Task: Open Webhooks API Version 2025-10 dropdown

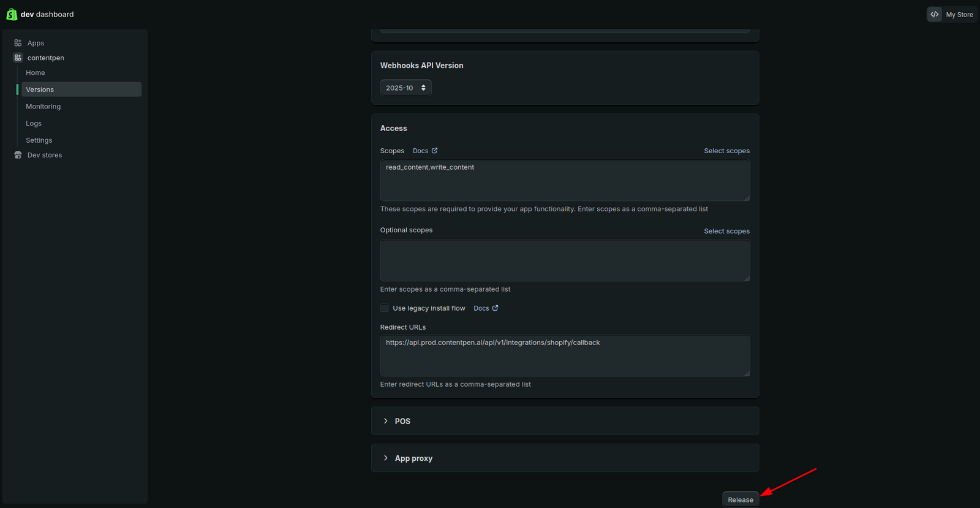Action: pos(405,88)
